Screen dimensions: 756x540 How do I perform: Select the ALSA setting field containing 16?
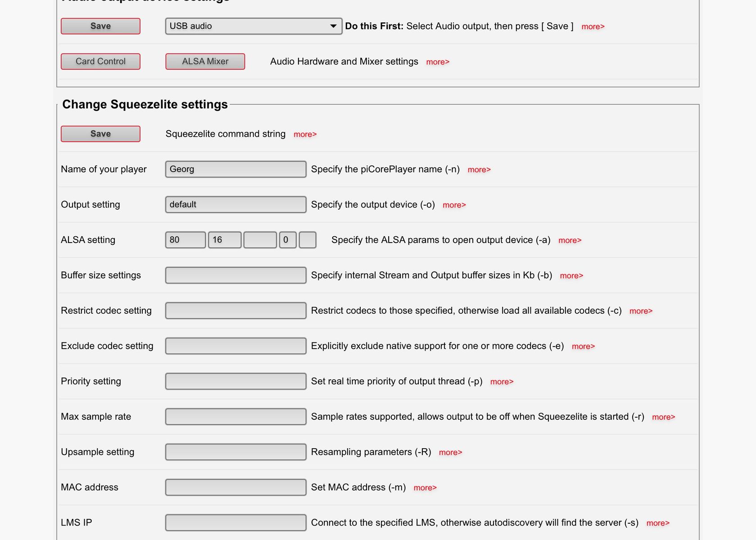(225, 240)
